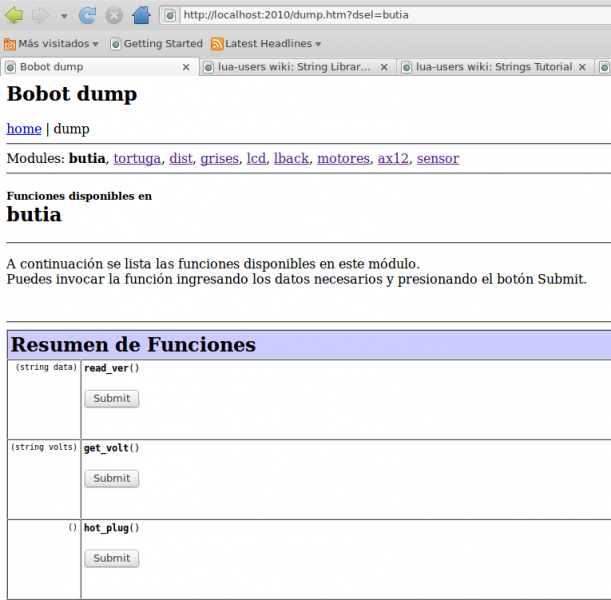Open the motores module link

[343, 158]
